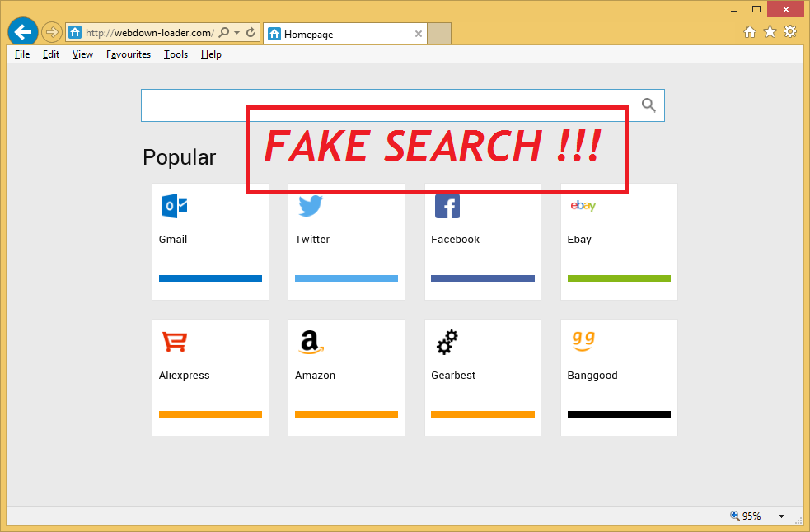Click the Facebook logo icon
Viewport: 810px width, 532px height.
(447, 206)
